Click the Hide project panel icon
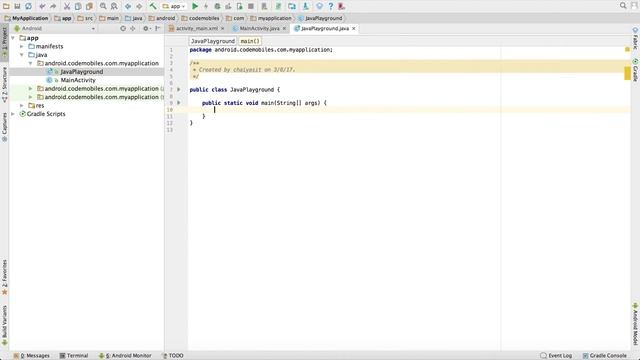Viewport: 640px width, 360px height. [158, 29]
